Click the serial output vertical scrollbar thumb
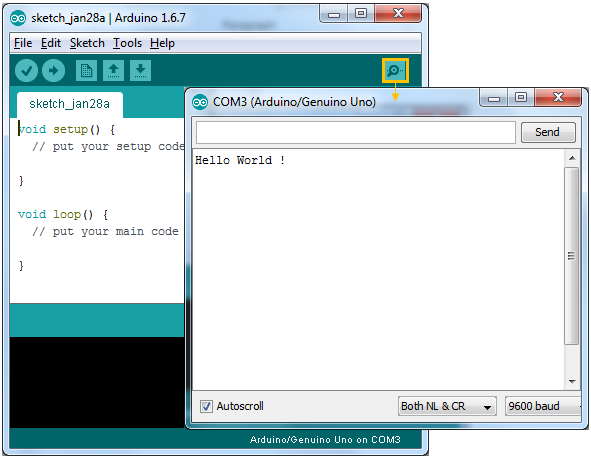The image size is (591, 459). click(572, 256)
